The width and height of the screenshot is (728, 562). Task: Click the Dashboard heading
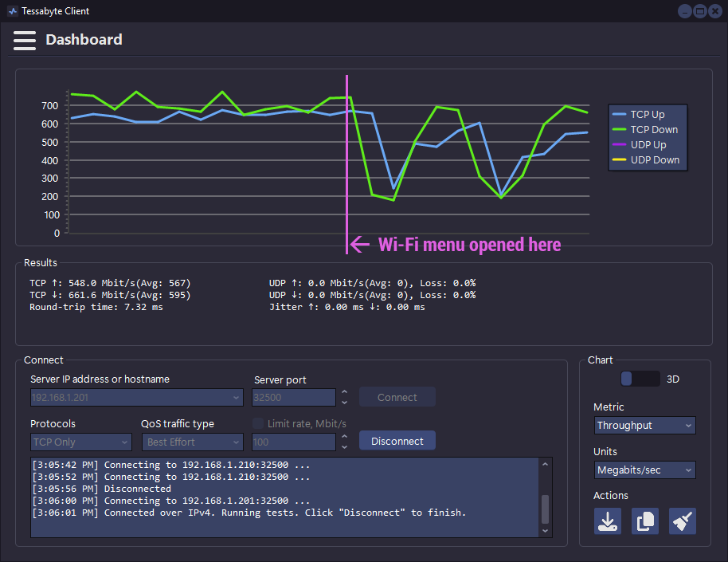84,40
